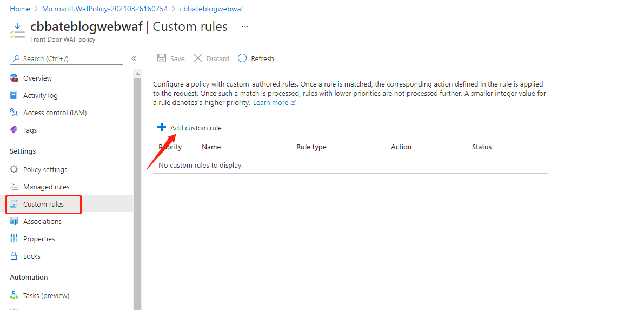
Task: Click the Automation section heading
Action: 29,277
